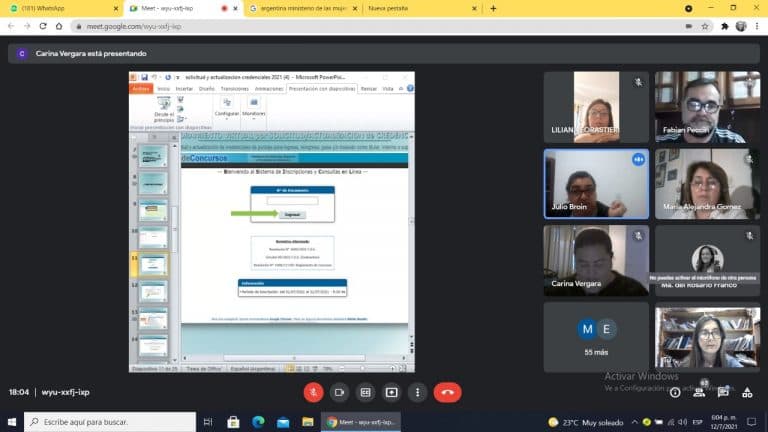Open the volume control in system tray
The height and width of the screenshot is (432, 768).
[x=683, y=422]
